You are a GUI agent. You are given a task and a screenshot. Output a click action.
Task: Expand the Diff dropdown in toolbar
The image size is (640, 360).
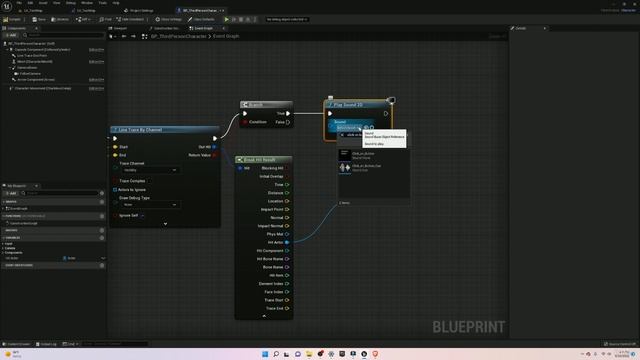pyautogui.click(x=83, y=19)
